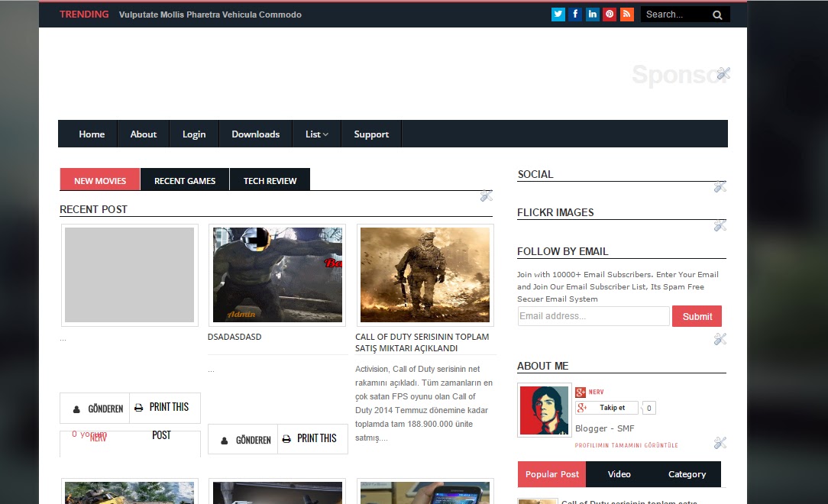The width and height of the screenshot is (828, 504).
Task: Click the user icon beside GÖNDEREN under DSADASDASD
Action: click(x=225, y=440)
